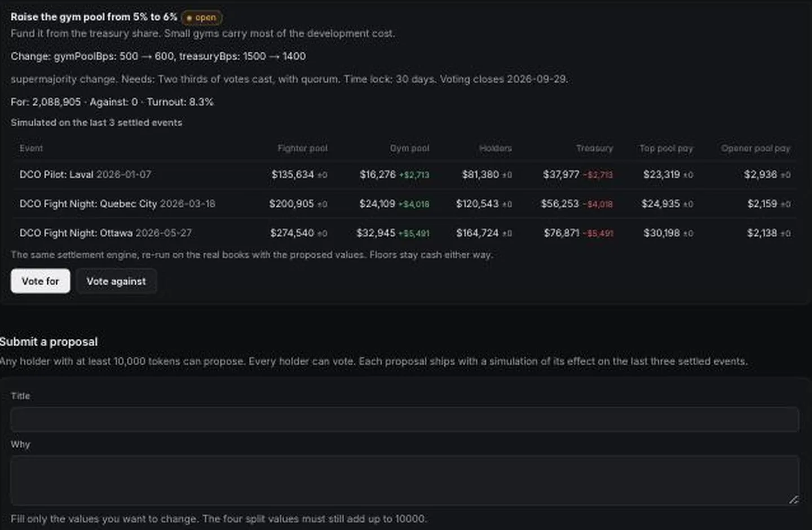This screenshot has width=812, height=530.
Task: Click Simulated on the last 3 settled events
Action: [96, 122]
